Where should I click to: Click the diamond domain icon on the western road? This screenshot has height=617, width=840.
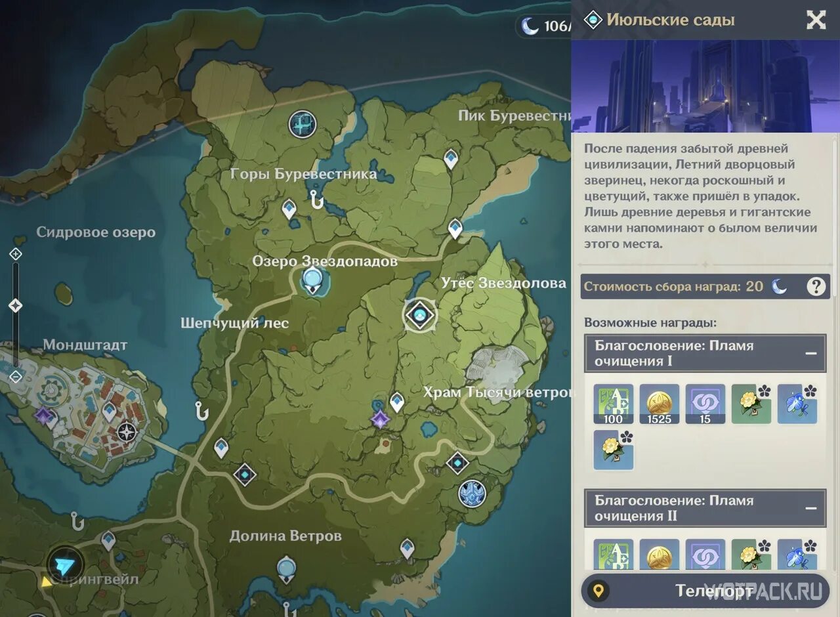pos(245,474)
